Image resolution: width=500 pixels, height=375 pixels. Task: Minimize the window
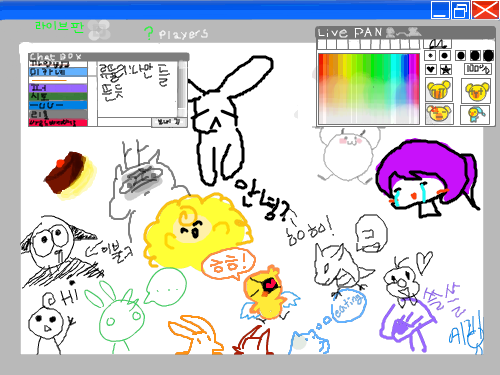tap(440, 10)
